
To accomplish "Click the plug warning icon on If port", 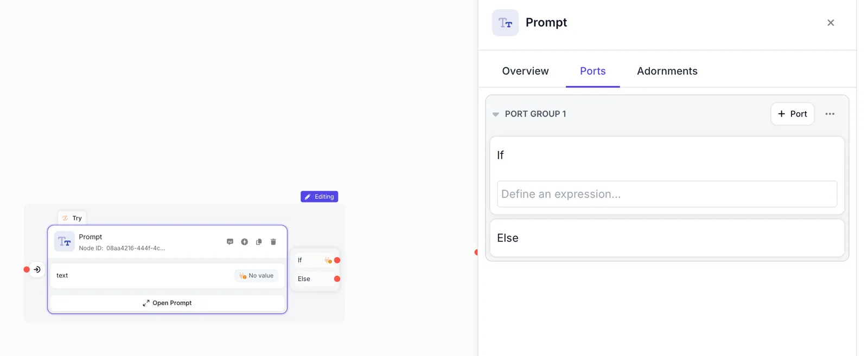I will 328,261.
